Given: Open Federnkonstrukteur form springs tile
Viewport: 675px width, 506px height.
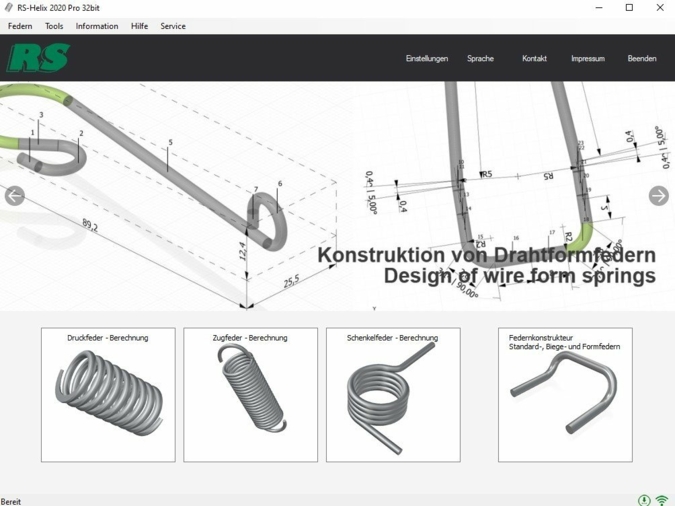Looking at the screenshot, I should (565, 395).
